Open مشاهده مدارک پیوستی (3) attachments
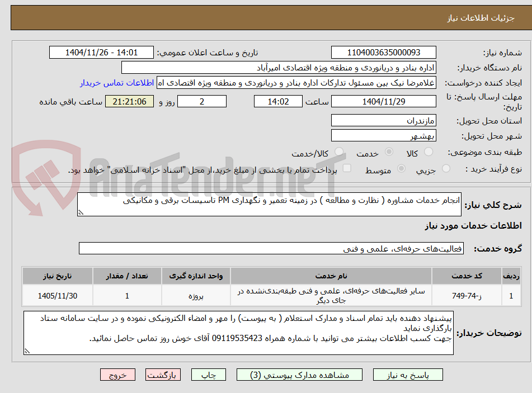 pyautogui.click(x=299, y=375)
